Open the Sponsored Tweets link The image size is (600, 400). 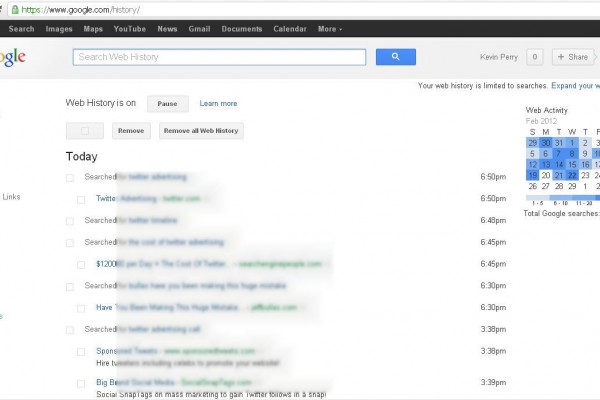(127, 351)
